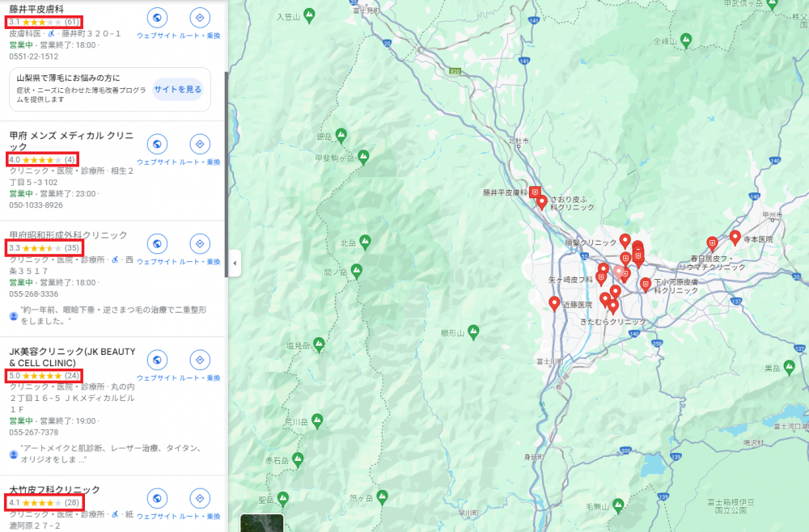The width and height of the screenshot is (809, 532).
Task: Collapse the side results panel
Action: [x=235, y=263]
